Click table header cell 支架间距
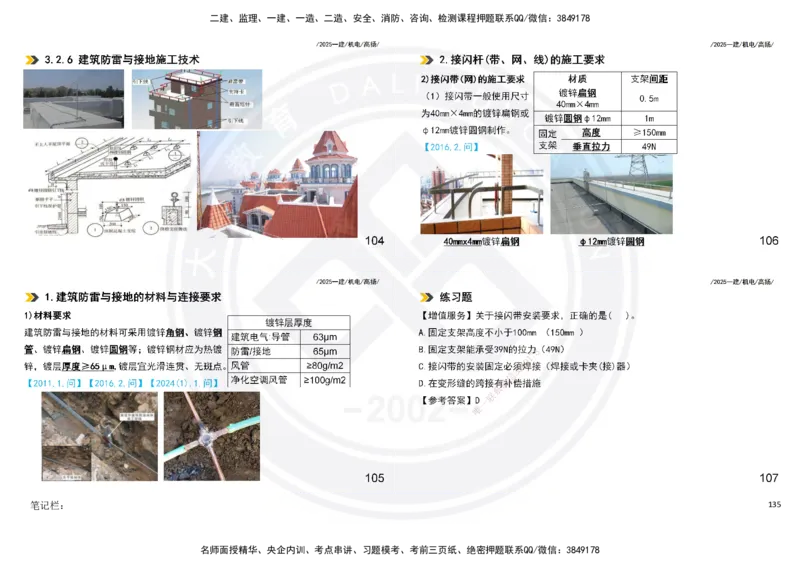This screenshot has height=566, width=800. pyautogui.click(x=649, y=79)
